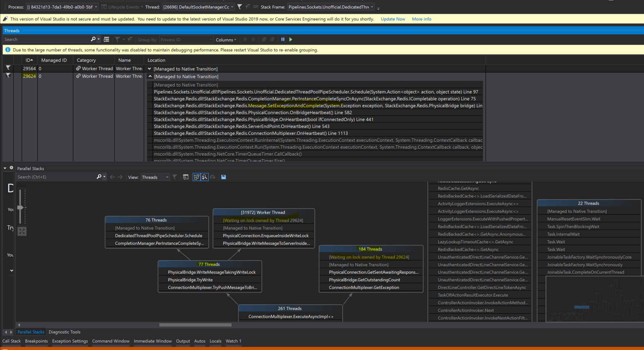Flag thread 29564 in the Threads list
Screen dimensions: 644x350
click(x=8, y=68)
